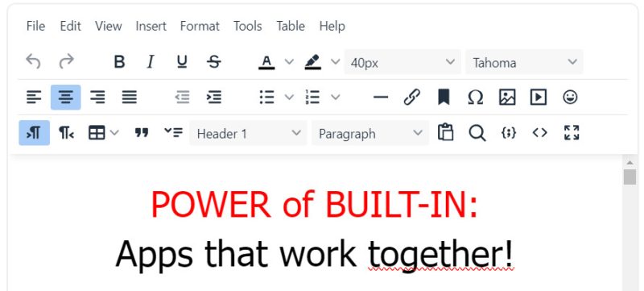Expand bullet list style options
This screenshot has height=291, width=644.
(289, 97)
